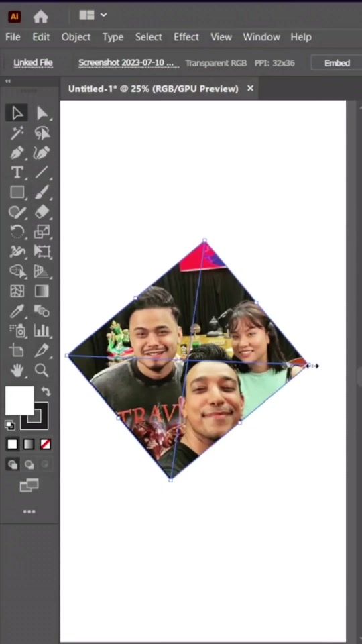The width and height of the screenshot is (362, 644).
Task: Pick the Lasso tool
Action: (42, 133)
